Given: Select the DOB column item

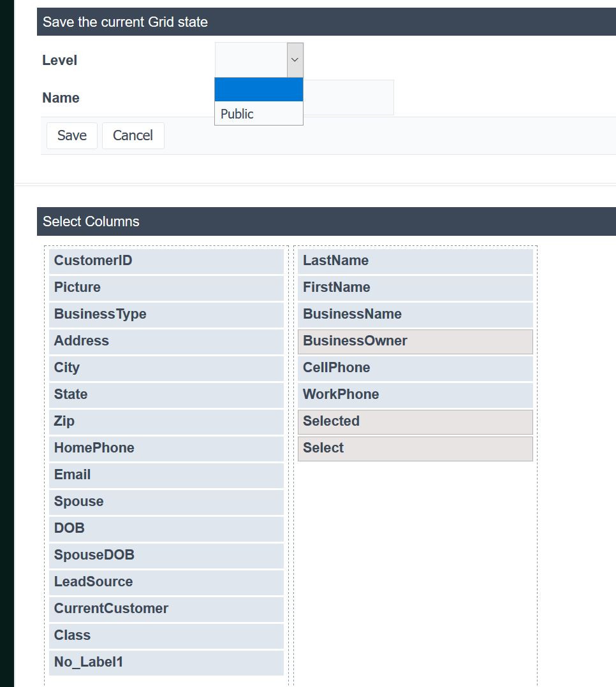Looking at the screenshot, I should coord(166,528).
